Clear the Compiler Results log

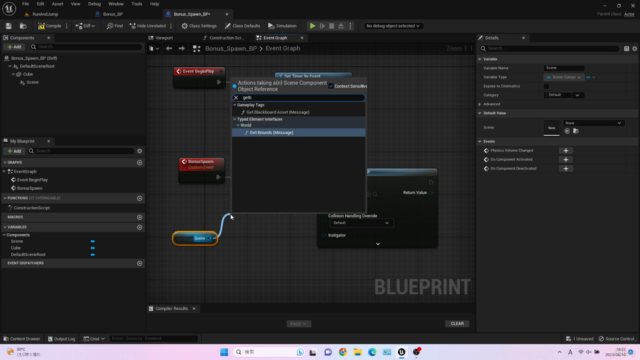[457, 324]
